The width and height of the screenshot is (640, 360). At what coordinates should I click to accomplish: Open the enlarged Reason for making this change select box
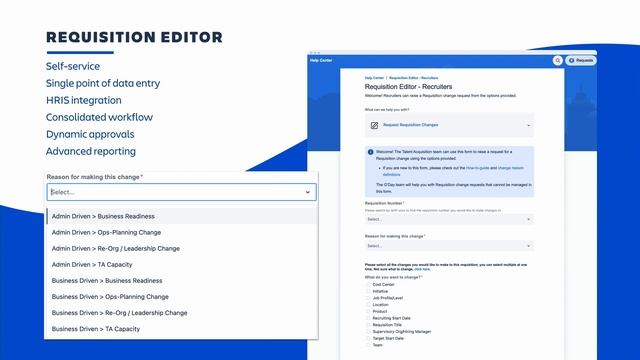click(x=182, y=192)
